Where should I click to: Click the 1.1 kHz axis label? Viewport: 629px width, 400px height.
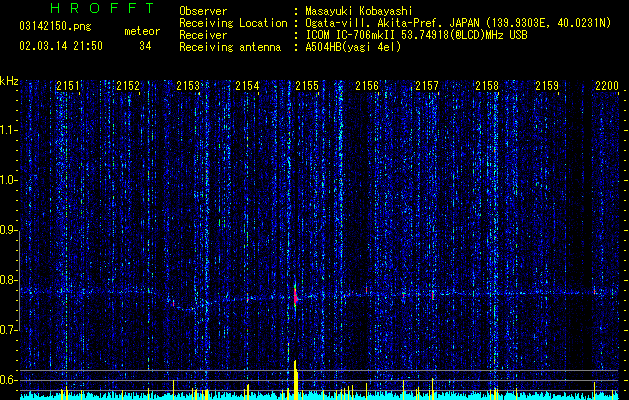tap(9, 130)
